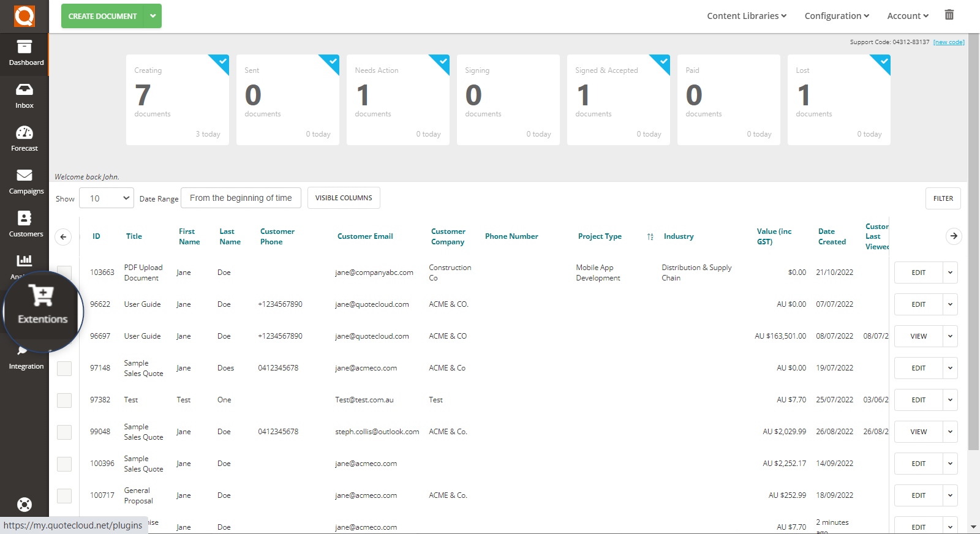Sort by the Title column header
Image resolution: width=980 pixels, height=534 pixels.
[134, 236]
